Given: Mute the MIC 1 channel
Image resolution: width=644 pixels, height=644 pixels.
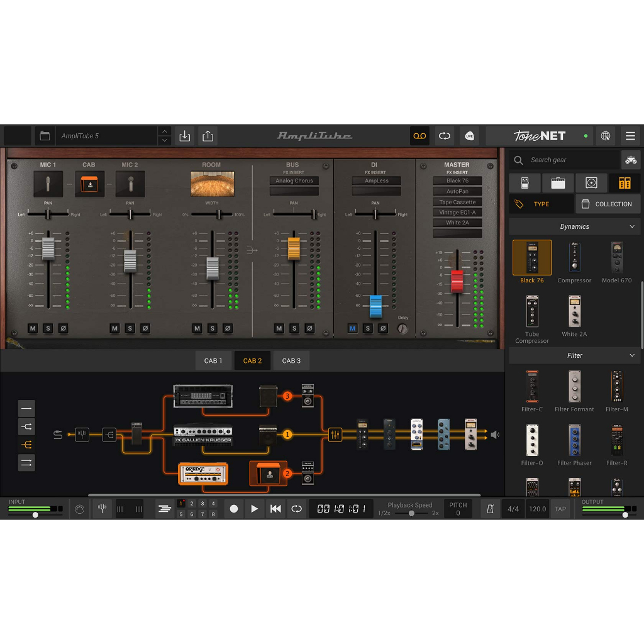Looking at the screenshot, I should pyautogui.click(x=33, y=328).
